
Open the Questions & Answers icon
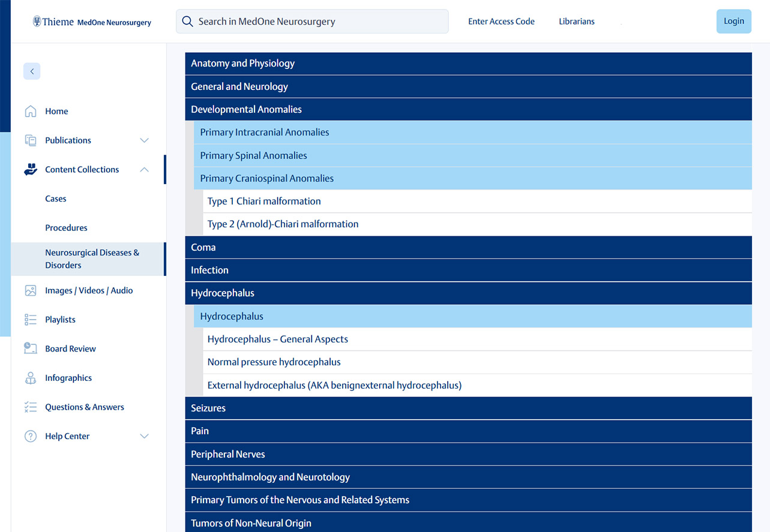coord(30,407)
